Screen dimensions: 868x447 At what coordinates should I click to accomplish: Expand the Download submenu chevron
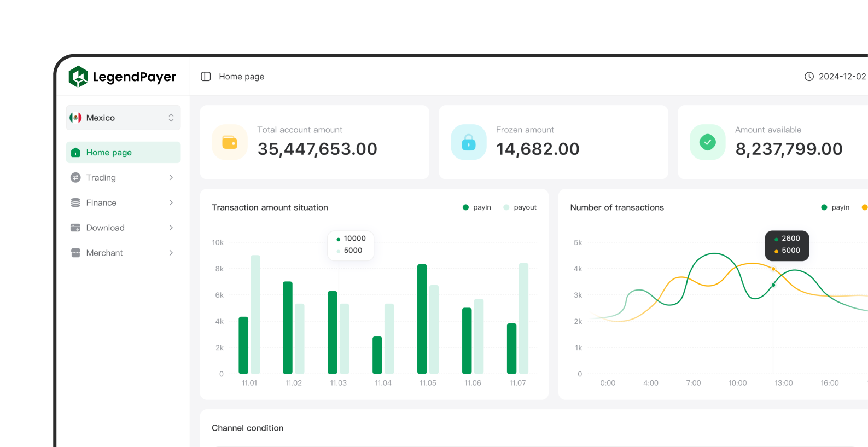(x=171, y=228)
